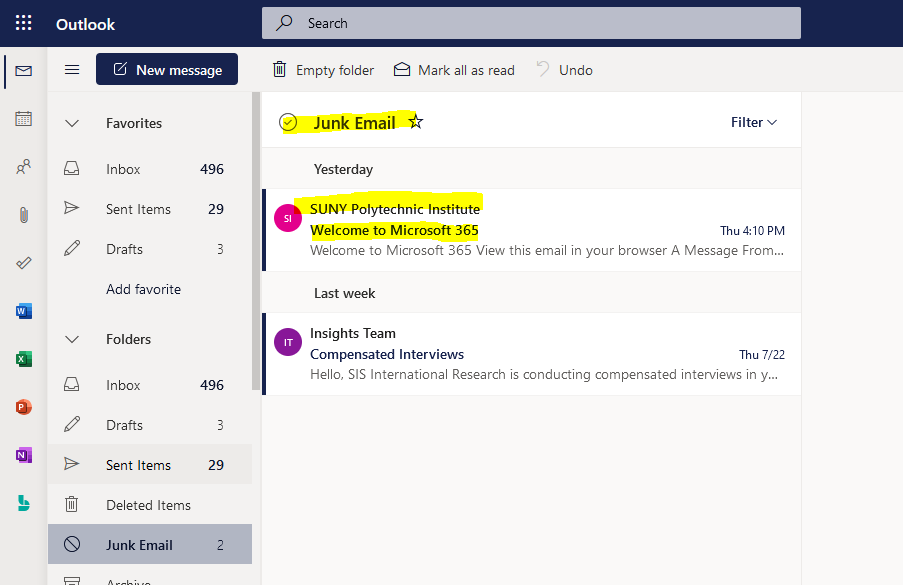Click the Thu 4:10 PM timestamp

point(752,230)
